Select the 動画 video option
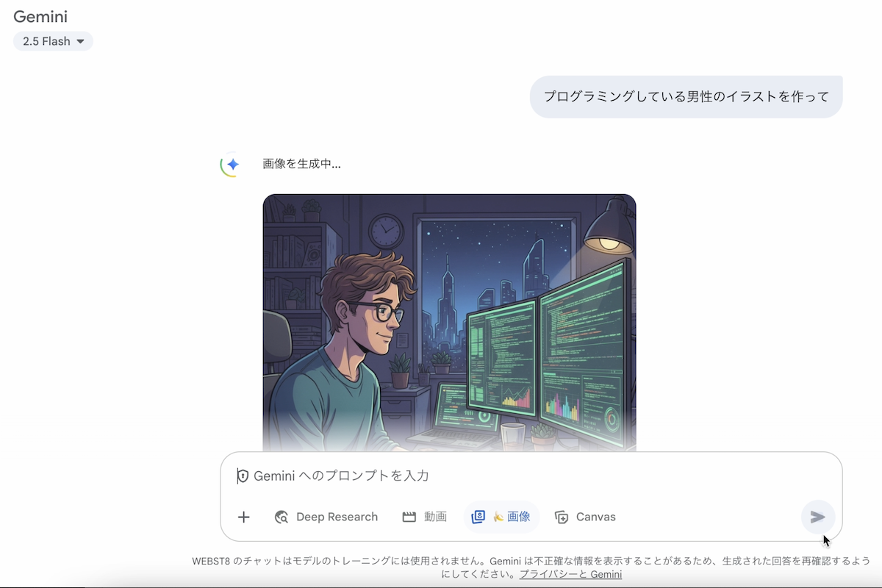 coord(425,517)
